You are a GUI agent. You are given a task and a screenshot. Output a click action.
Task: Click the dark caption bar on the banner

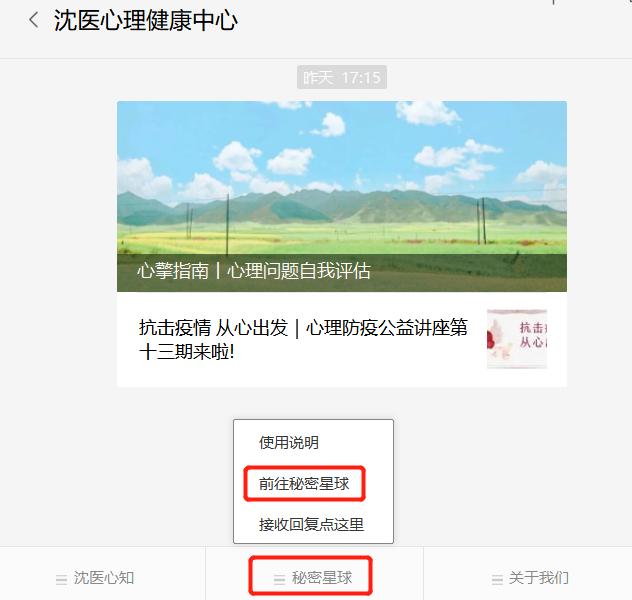342,273
